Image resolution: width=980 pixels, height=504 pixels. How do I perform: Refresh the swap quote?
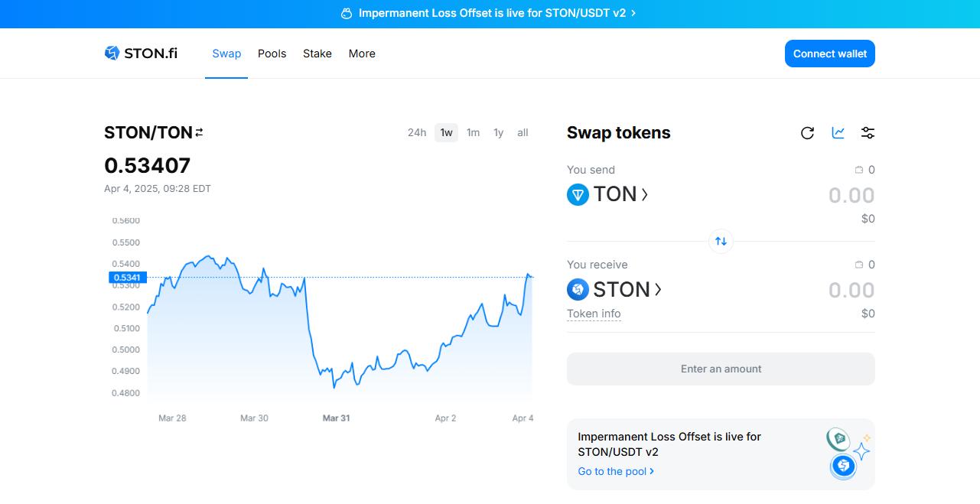pyautogui.click(x=808, y=132)
